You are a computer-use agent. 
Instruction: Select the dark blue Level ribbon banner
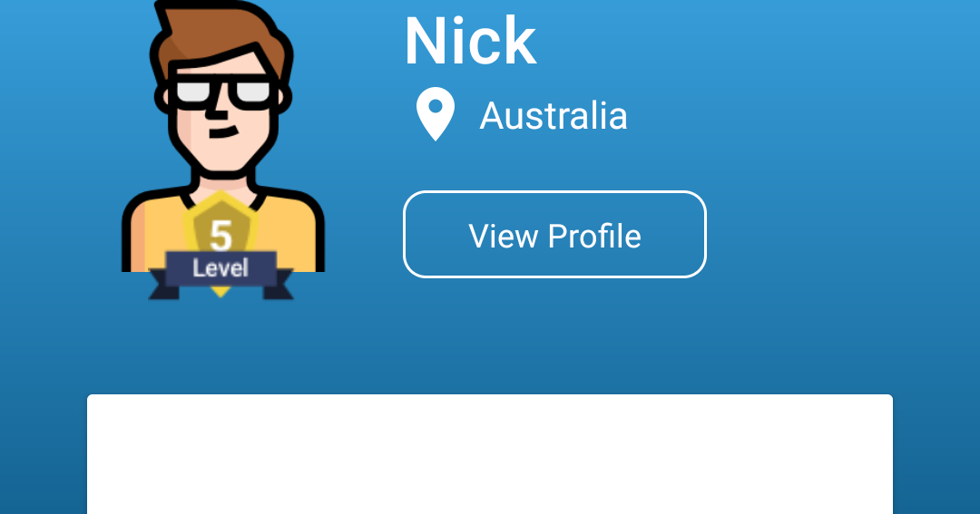(220, 275)
